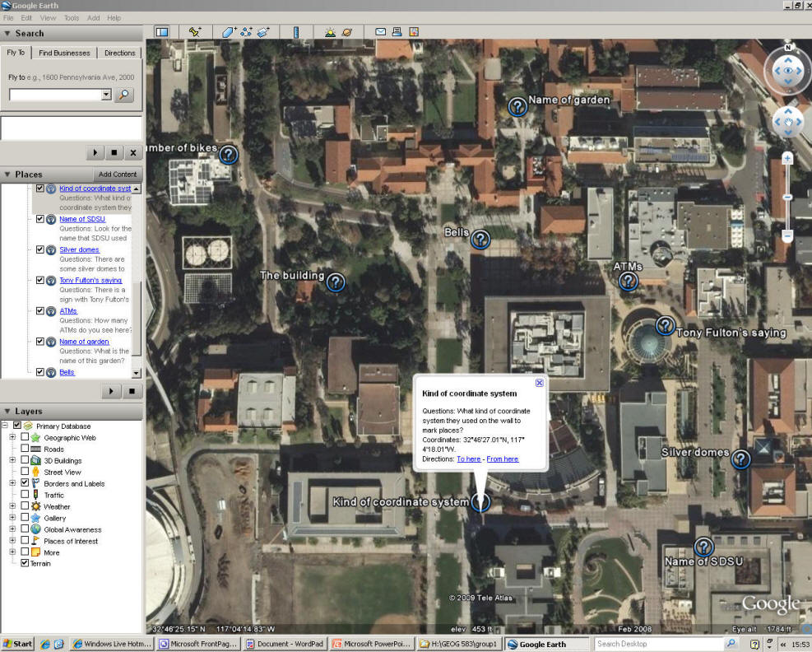Screen dimensions: 812x652
Task: Uncheck the Silver domes place checkbox
Action: (39, 249)
